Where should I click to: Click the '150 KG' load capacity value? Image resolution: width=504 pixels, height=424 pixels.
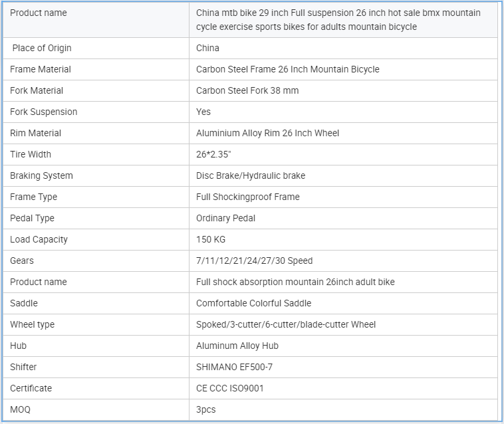point(212,239)
